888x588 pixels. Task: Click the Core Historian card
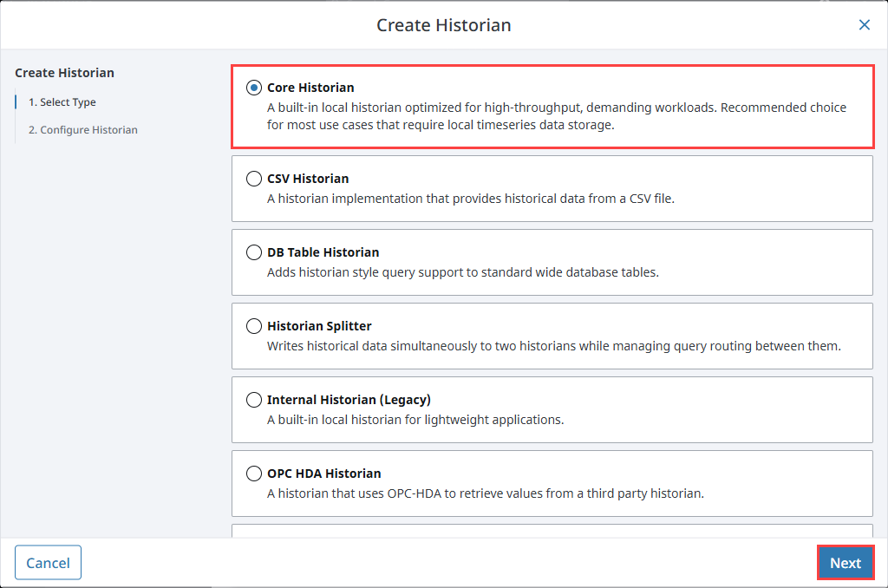(x=552, y=104)
